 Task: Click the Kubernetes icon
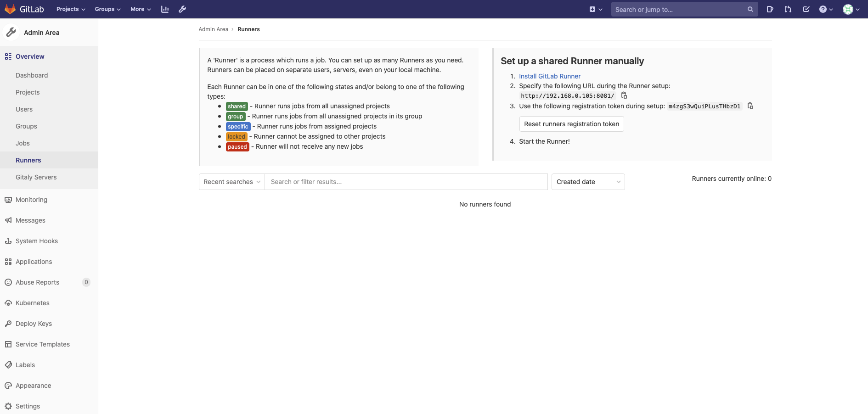click(x=8, y=303)
